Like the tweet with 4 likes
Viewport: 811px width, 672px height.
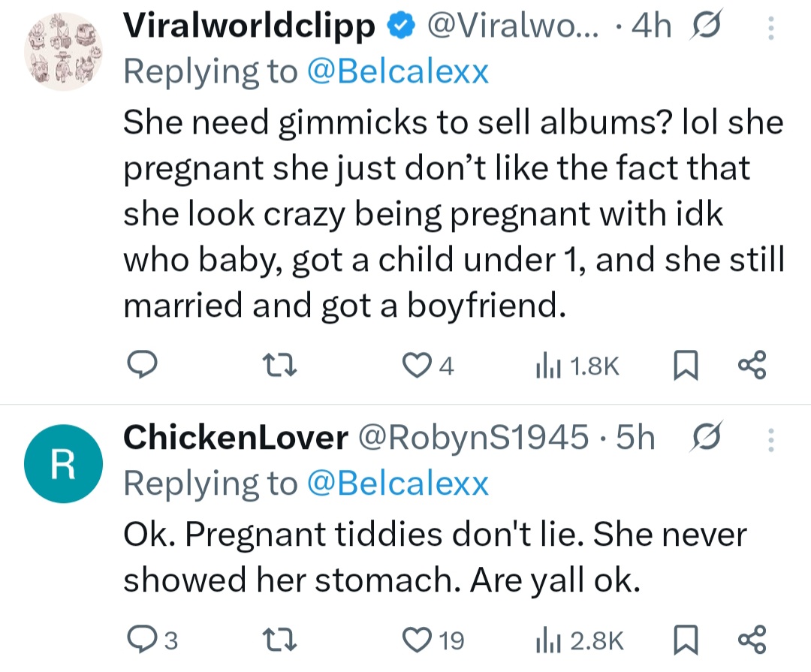[415, 366]
